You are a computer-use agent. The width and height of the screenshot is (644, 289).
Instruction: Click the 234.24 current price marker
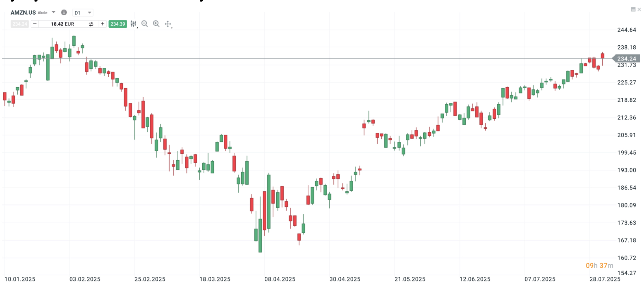pyautogui.click(x=626, y=58)
